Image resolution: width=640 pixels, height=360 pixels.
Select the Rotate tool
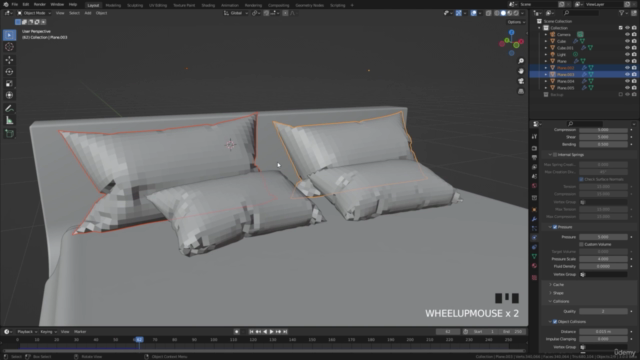pos(9,72)
